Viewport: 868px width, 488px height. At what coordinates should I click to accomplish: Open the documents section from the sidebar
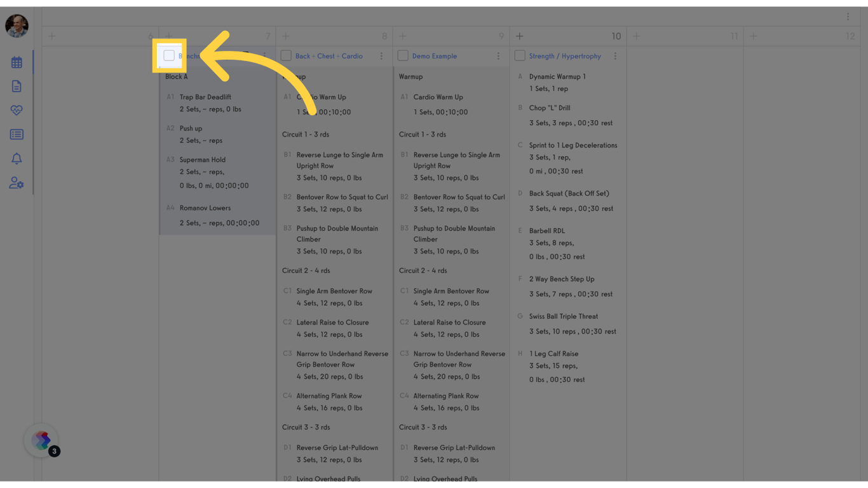(x=17, y=86)
